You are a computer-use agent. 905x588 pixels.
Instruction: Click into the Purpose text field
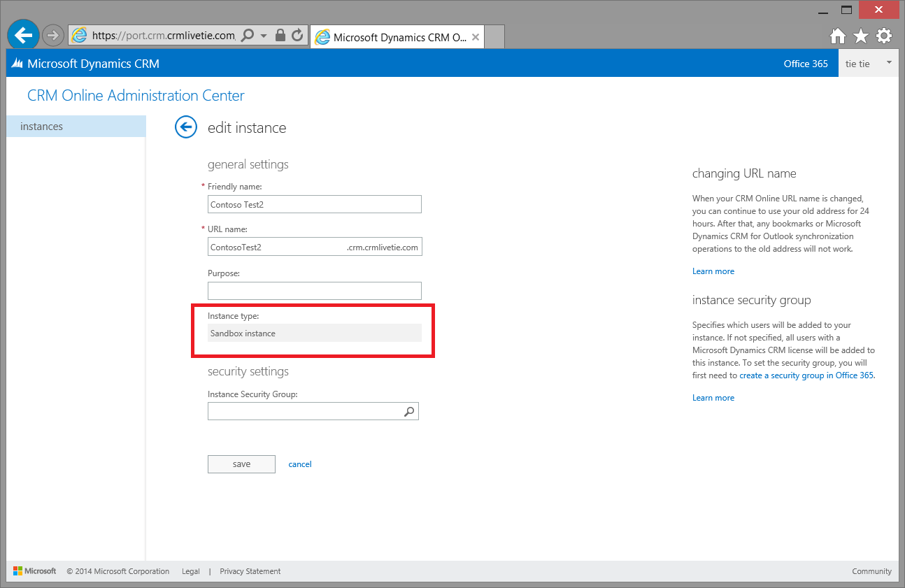(x=315, y=291)
